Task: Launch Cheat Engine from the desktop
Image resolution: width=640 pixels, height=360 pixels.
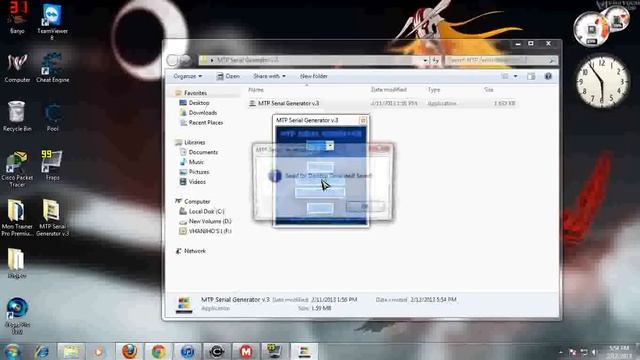Action: (x=52, y=68)
